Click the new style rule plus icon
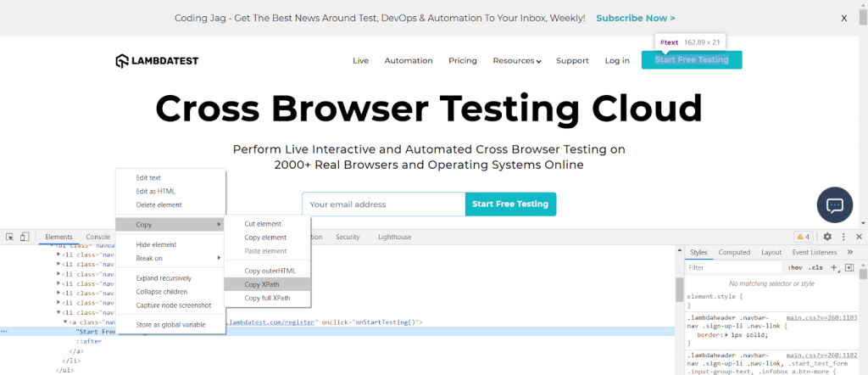 [x=834, y=267]
